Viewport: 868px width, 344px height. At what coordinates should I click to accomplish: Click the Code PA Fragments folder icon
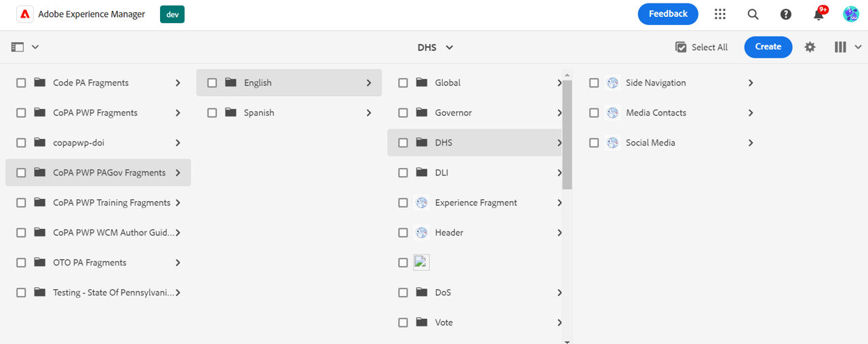coord(40,83)
